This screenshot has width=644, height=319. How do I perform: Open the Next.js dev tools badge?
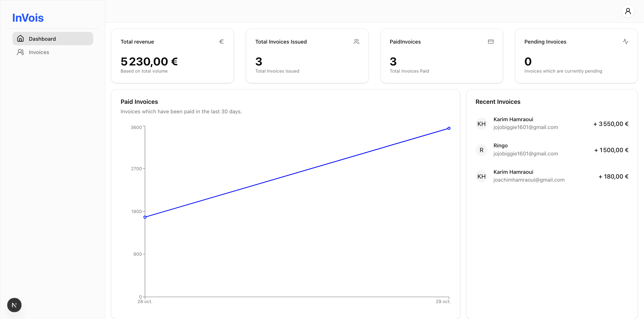[x=14, y=305]
